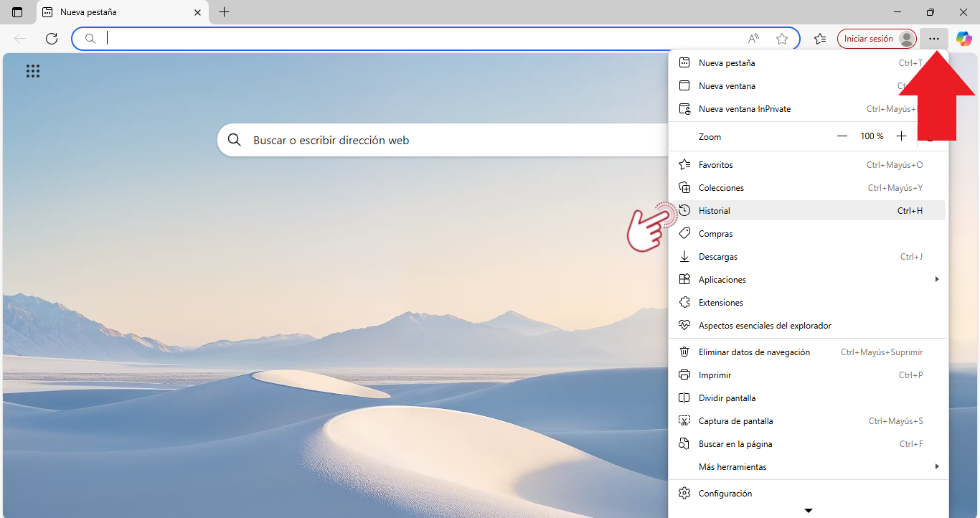Screen dimensions: 980x518
Task: Open the apps grid launcher icon
Action: point(33,71)
